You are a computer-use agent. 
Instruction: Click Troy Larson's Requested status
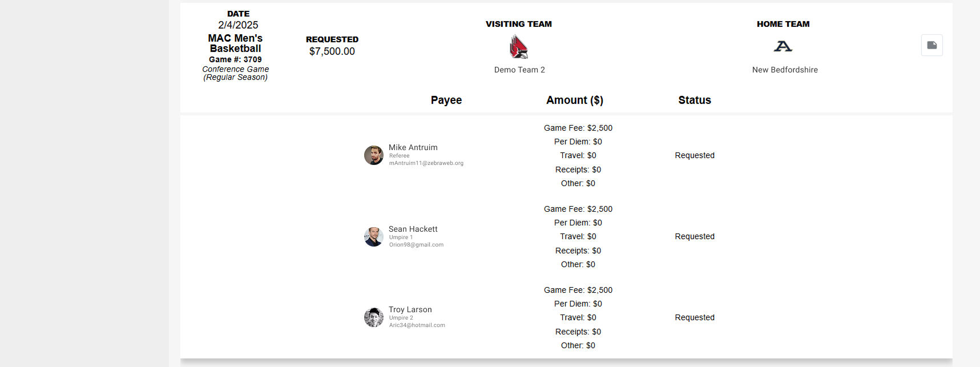pyautogui.click(x=694, y=317)
